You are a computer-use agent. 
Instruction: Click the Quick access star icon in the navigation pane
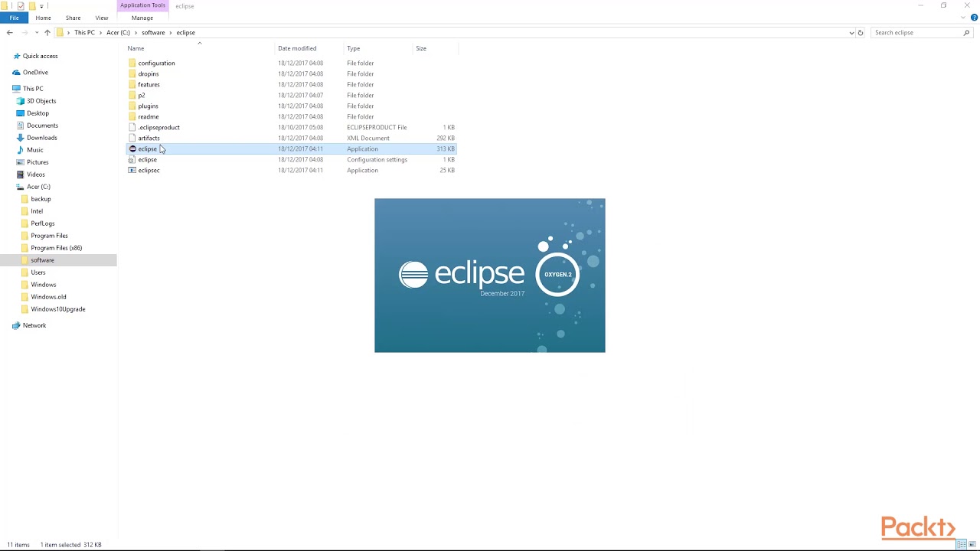pos(16,56)
